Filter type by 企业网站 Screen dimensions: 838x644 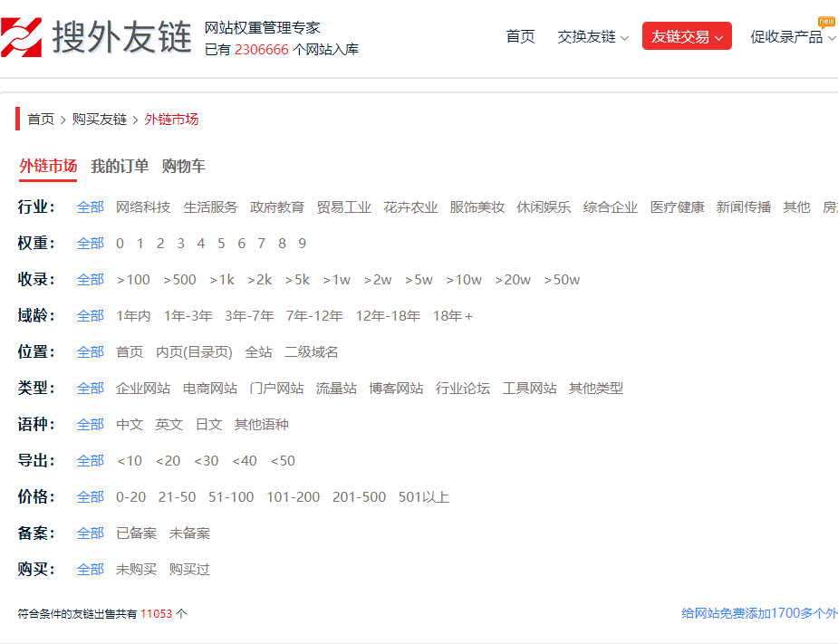pos(143,389)
